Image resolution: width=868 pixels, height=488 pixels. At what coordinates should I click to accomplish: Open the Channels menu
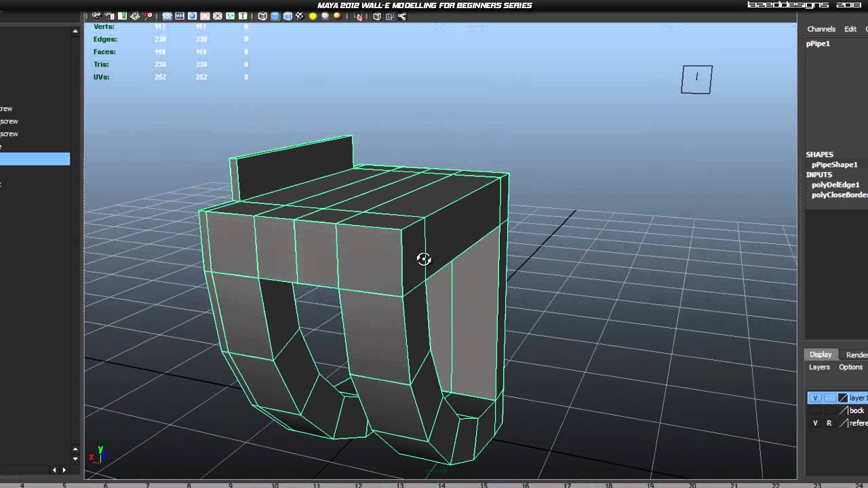821,29
